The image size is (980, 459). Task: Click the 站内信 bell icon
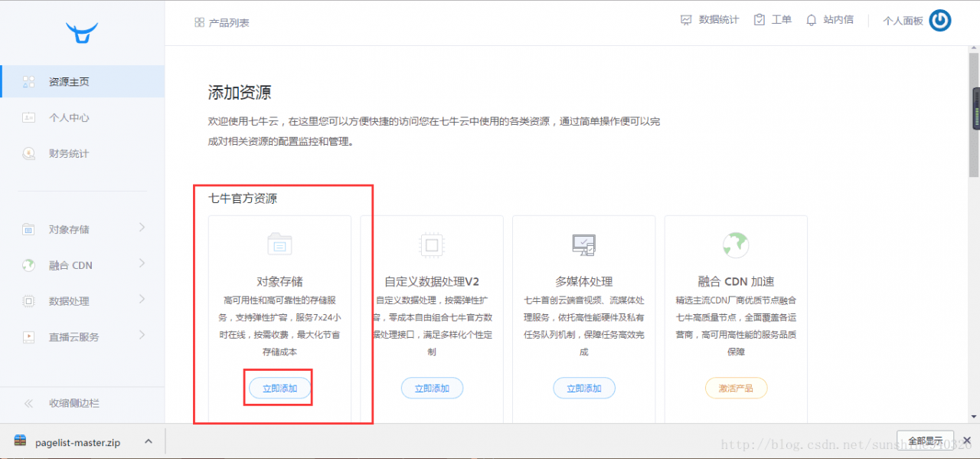point(812,20)
